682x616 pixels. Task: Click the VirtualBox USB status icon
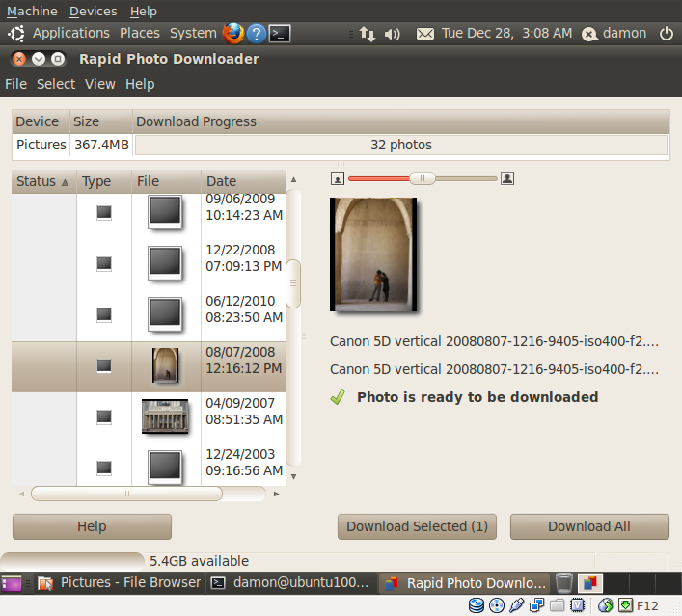[x=516, y=605]
